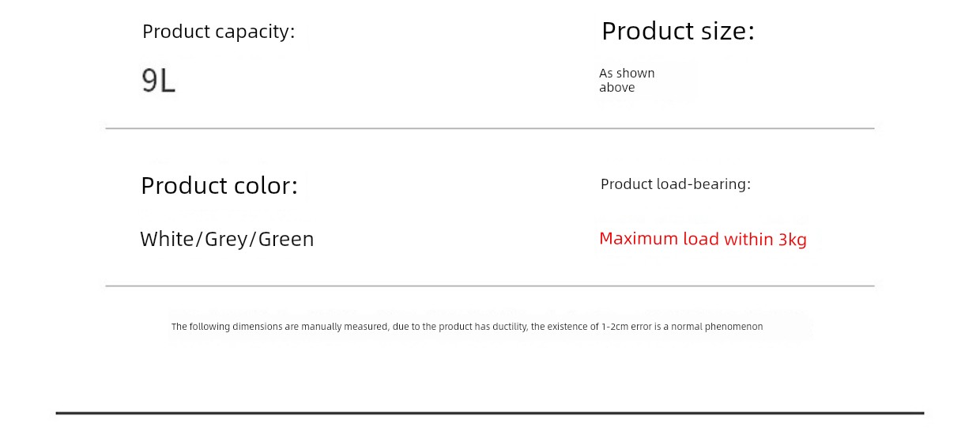Click the manually measured dimensions disclaimer
980x443 pixels.
(x=467, y=327)
